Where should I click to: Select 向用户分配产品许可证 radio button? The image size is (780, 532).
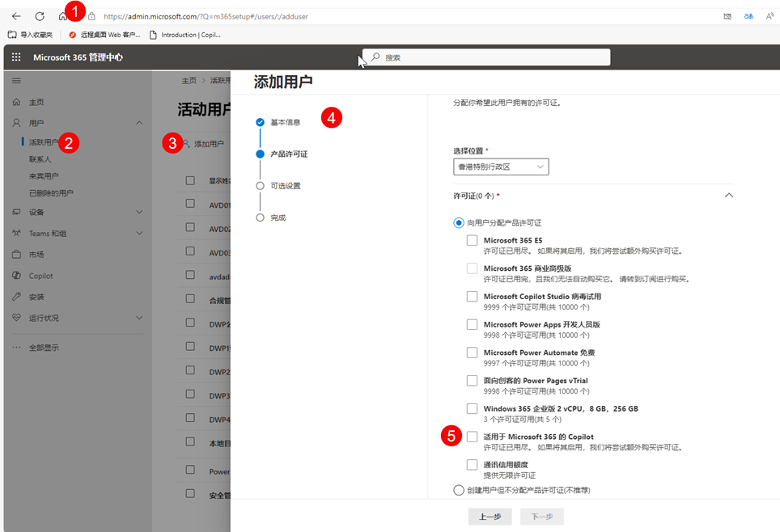459,222
